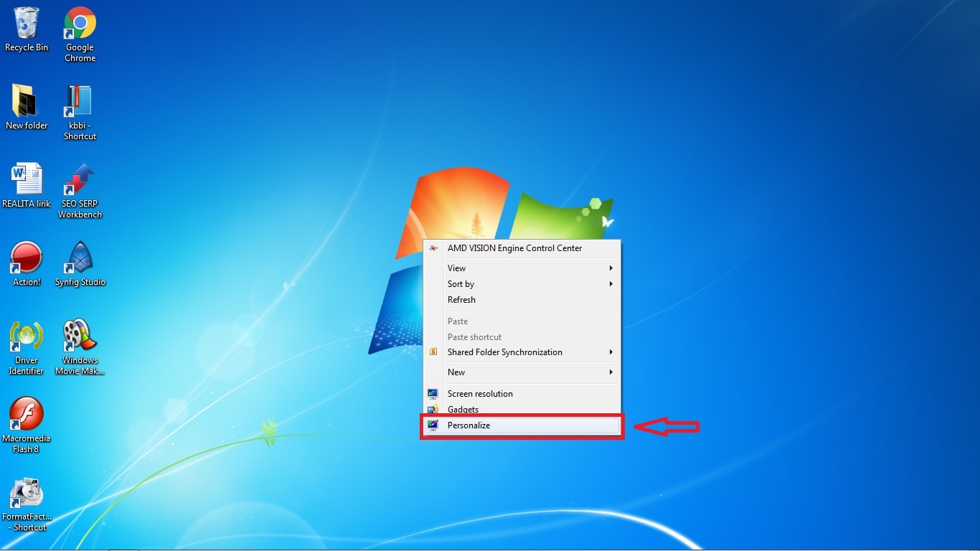This screenshot has width=980, height=551.
Task: Select the Windows Movie Maker shortcut
Action: pos(80,347)
